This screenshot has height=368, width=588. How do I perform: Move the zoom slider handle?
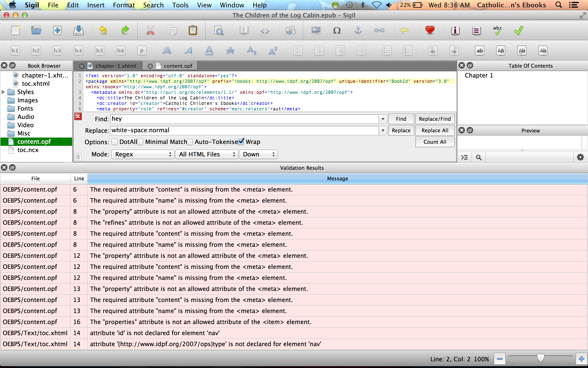541,358
